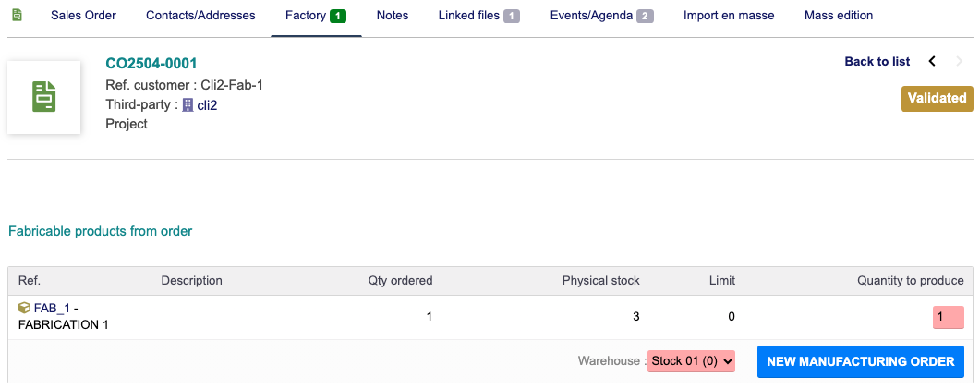Open the cli2 third-party link
Image resolution: width=980 pixels, height=389 pixels.
coord(207,105)
